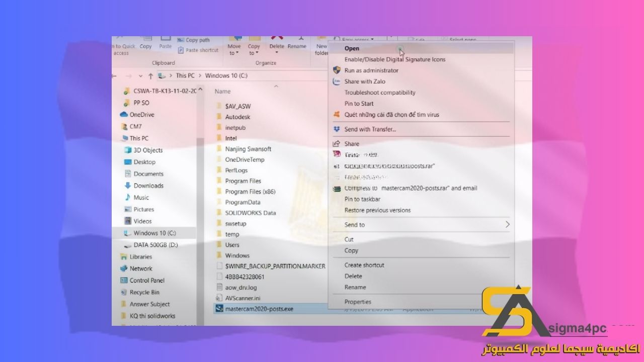The height and width of the screenshot is (362, 644).
Task: Sort by the Name column header
Action: click(222, 92)
